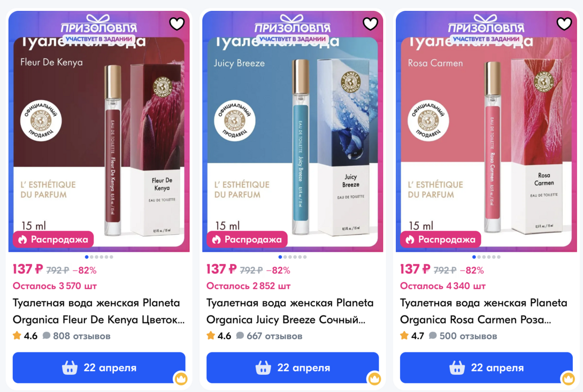The width and height of the screenshot is (583, 392).
Task: Click Распродажа flame badge on Rosa Carmen
Action: (x=441, y=240)
